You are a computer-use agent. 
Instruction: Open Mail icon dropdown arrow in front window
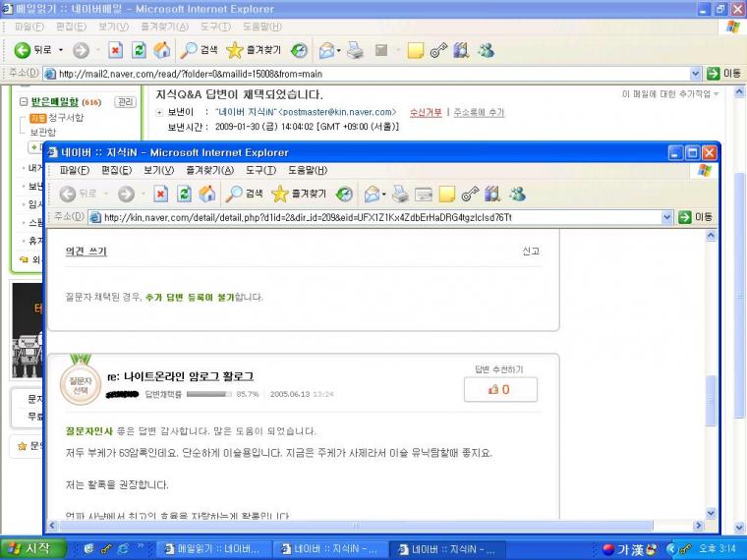[384, 195]
